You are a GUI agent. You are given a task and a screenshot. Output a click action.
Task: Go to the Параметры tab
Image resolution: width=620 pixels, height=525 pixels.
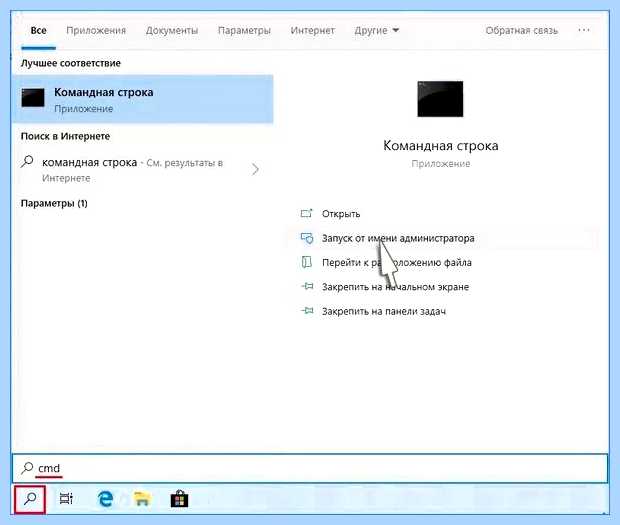click(x=244, y=30)
